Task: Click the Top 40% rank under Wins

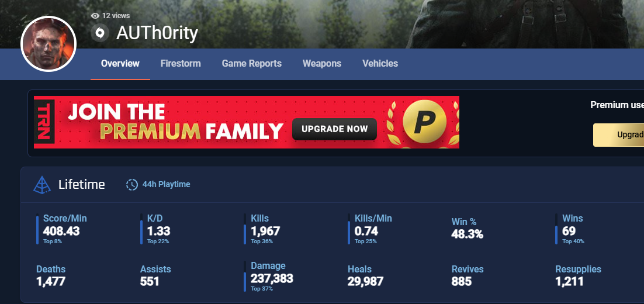Action: [x=573, y=241]
